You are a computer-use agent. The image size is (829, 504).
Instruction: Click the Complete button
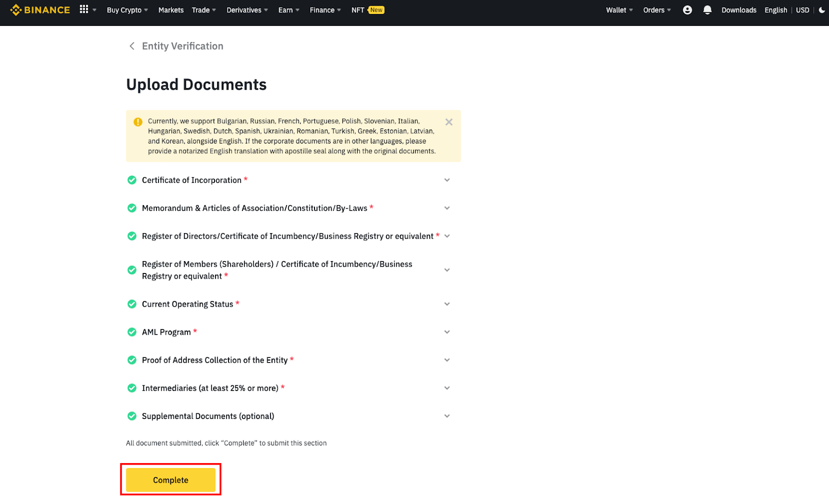click(x=170, y=480)
